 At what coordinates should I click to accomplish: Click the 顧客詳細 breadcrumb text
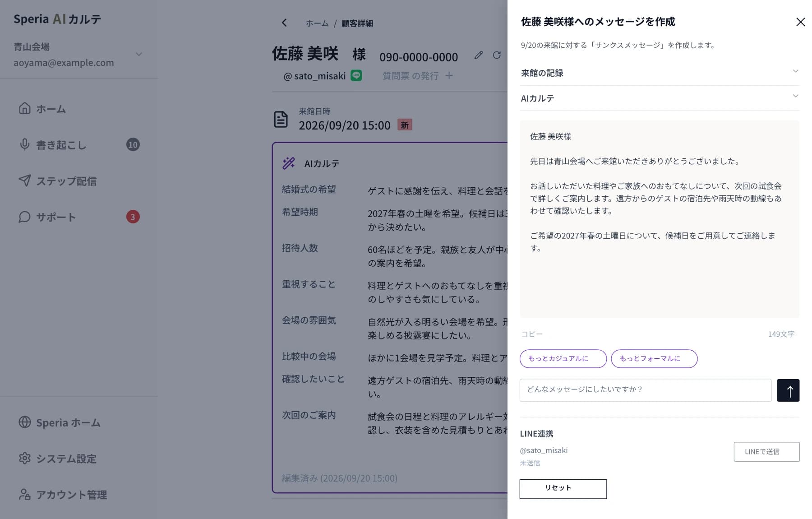[x=357, y=23]
